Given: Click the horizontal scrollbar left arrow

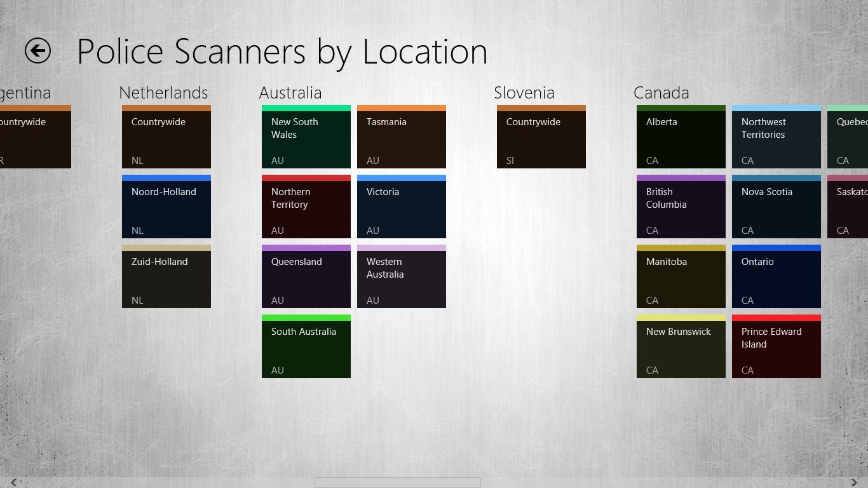Looking at the screenshot, I should 13,483.
